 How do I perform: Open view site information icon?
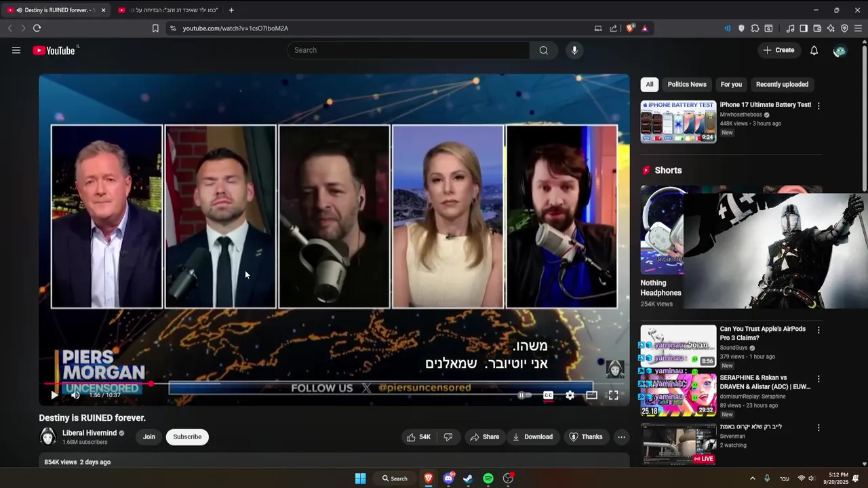coord(172,28)
